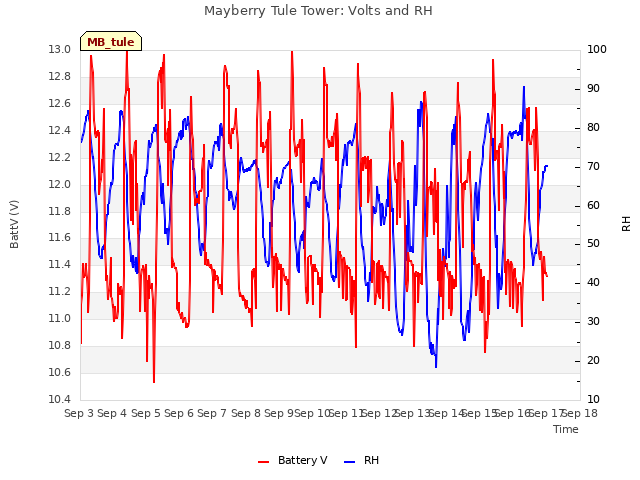Click the red Battery V legend swatch
This screenshot has width=640, height=480.
click(264, 462)
